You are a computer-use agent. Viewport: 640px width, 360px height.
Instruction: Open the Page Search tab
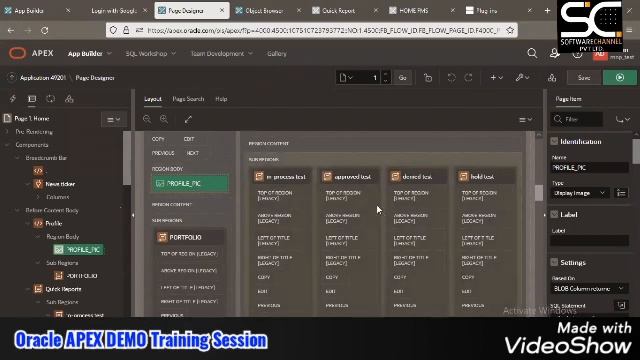tap(188, 99)
